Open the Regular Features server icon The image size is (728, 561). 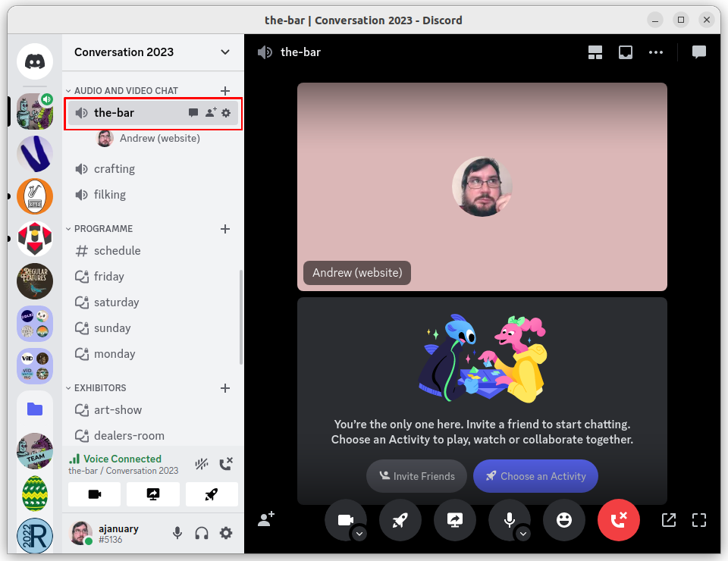point(35,281)
